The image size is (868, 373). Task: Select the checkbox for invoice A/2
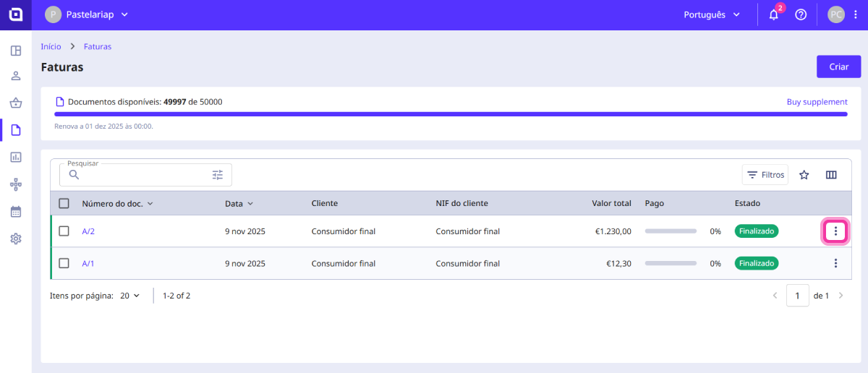64,231
